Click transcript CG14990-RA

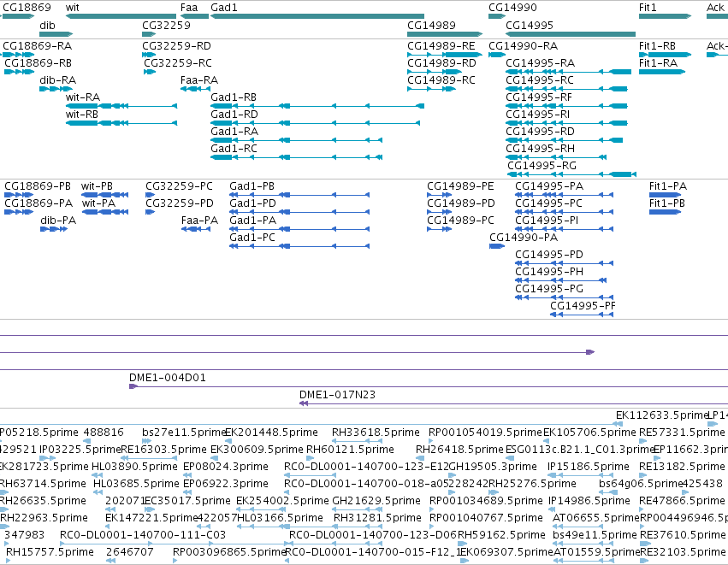pyautogui.click(x=497, y=55)
